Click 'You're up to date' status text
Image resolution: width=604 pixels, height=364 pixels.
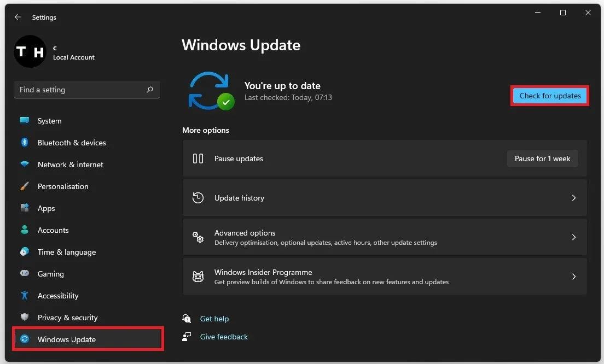[282, 85]
